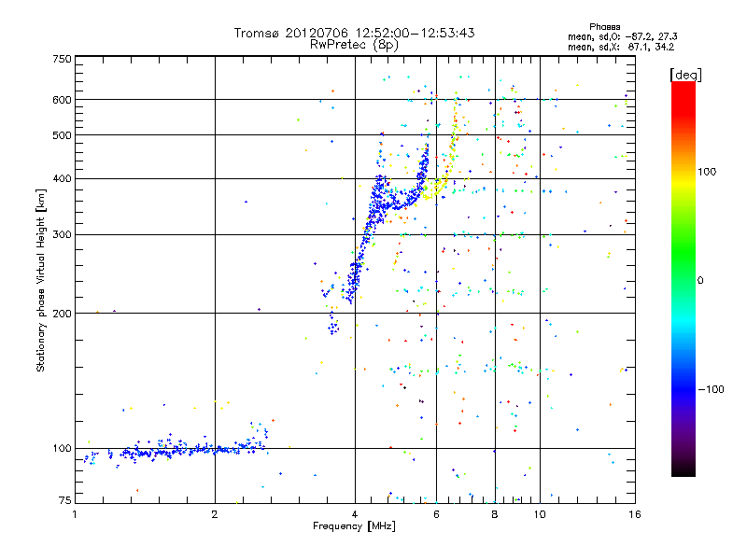Click the x-axis tick label '16'
This screenshot has height=560, width=747.
click(635, 514)
